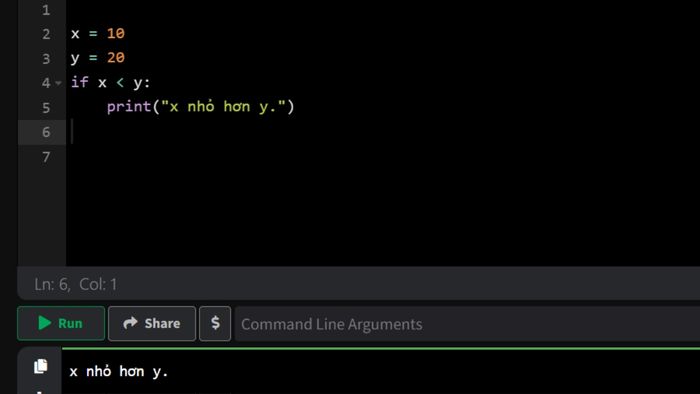
Task: Focus the Command Line Arguments field
Action: [x=467, y=324]
